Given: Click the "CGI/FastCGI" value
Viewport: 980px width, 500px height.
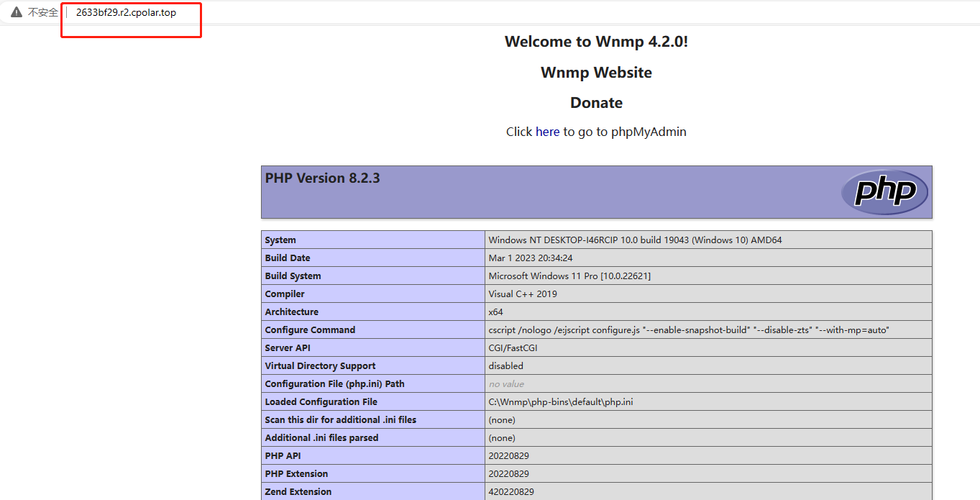Looking at the screenshot, I should (x=513, y=348).
